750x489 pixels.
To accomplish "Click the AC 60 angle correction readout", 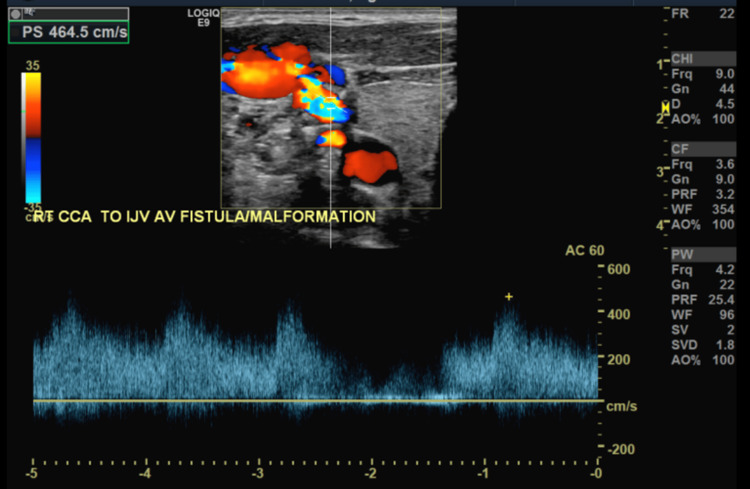I will [x=585, y=251].
